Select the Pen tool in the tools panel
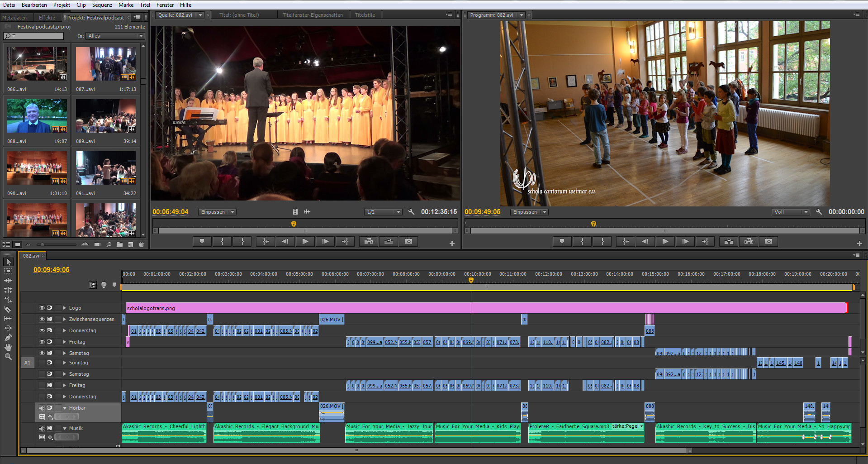 8,338
